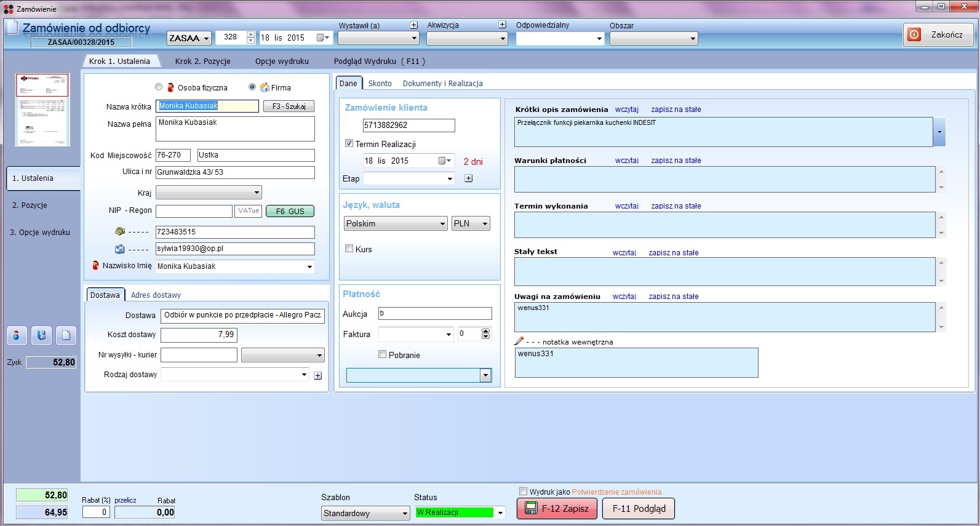Open the Dokumenty i Realizacja tab

[442, 83]
